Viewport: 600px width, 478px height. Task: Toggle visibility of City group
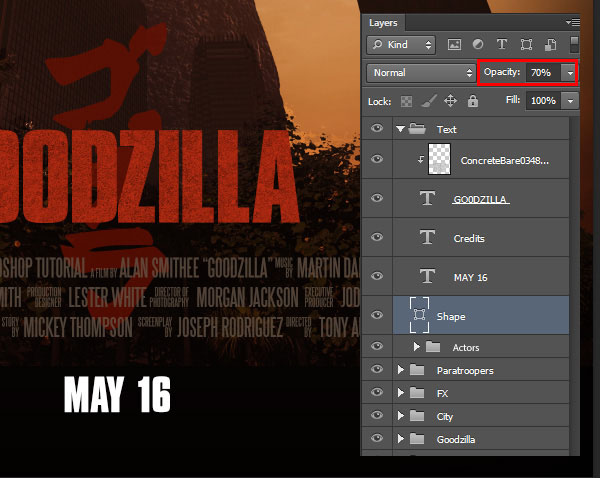(377, 415)
